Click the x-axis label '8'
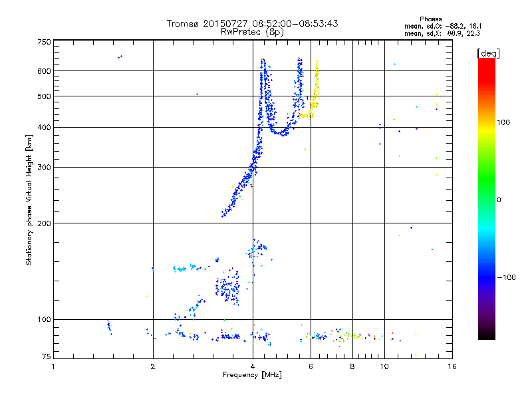This screenshot has height=399, width=532. pos(352,366)
